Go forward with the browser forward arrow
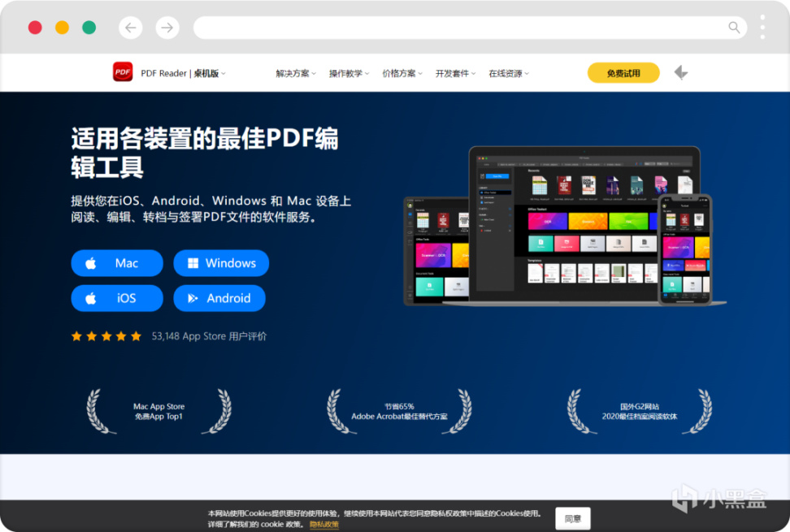Viewport: 790px width, 532px height. click(x=167, y=28)
